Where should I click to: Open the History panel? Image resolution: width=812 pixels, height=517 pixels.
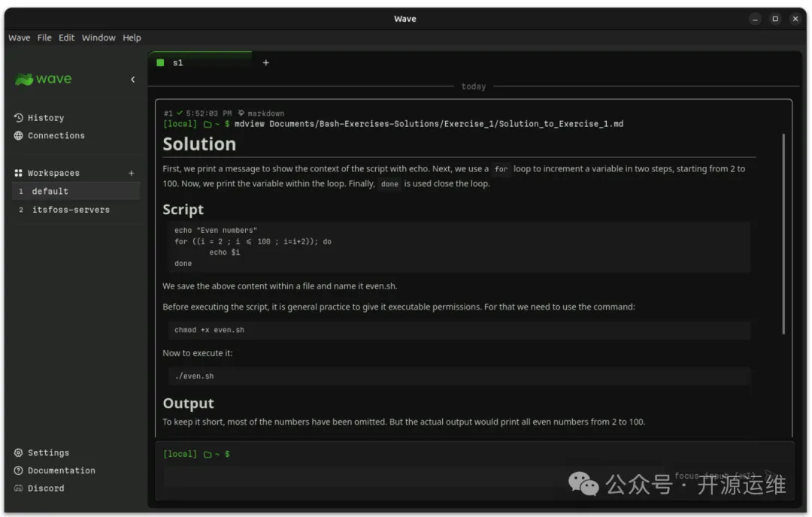pos(45,118)
